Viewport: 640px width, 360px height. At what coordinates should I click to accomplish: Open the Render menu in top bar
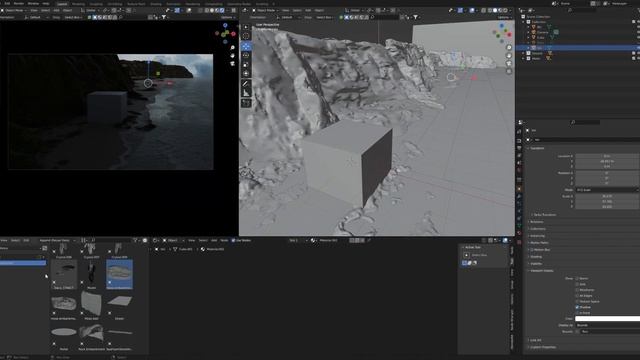pos(19,4)
